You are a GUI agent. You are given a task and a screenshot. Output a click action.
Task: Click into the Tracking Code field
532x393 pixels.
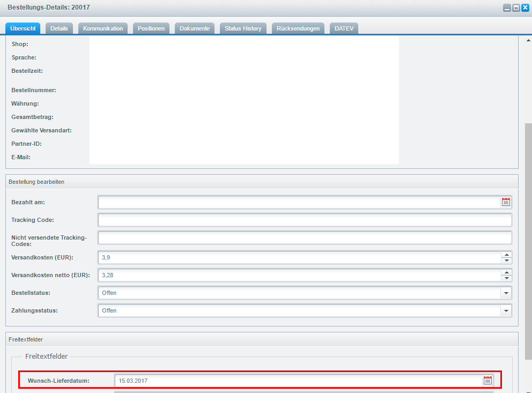pos(304,220)
